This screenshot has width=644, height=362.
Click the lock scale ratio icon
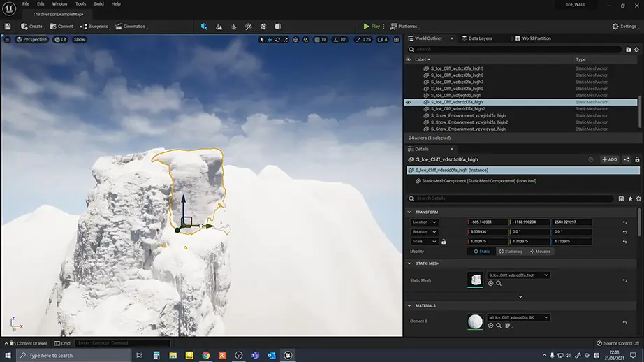pyautogui.click(x=444, y=242)
